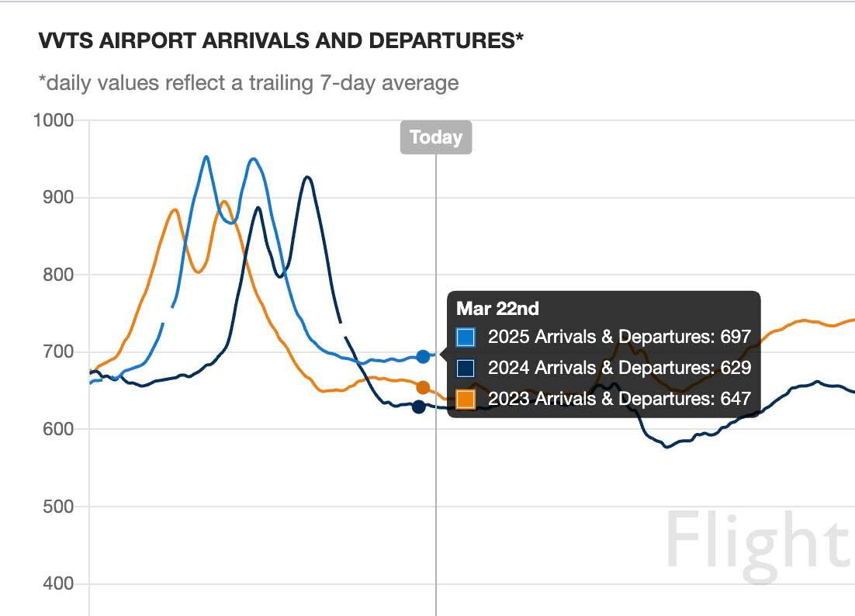Click the navy 2024 tooltip swatch
The height and width of the screenshot is (616, 855).
point(466,368)
